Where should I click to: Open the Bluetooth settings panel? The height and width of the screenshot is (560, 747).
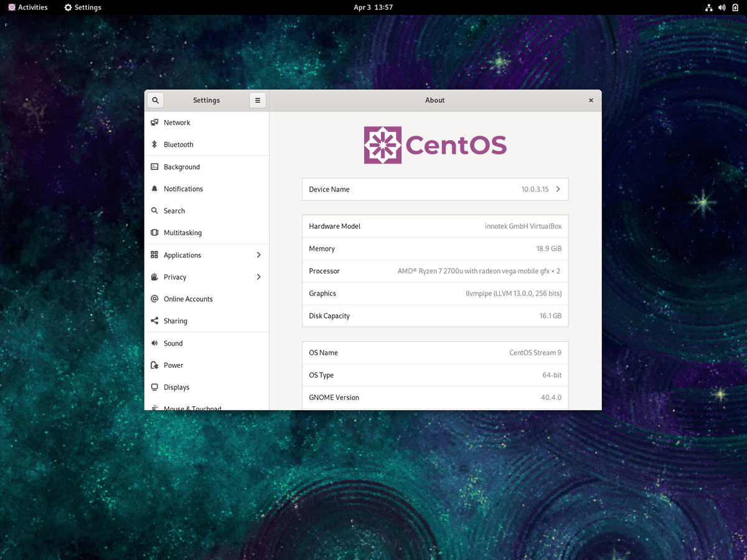point(207,144)
